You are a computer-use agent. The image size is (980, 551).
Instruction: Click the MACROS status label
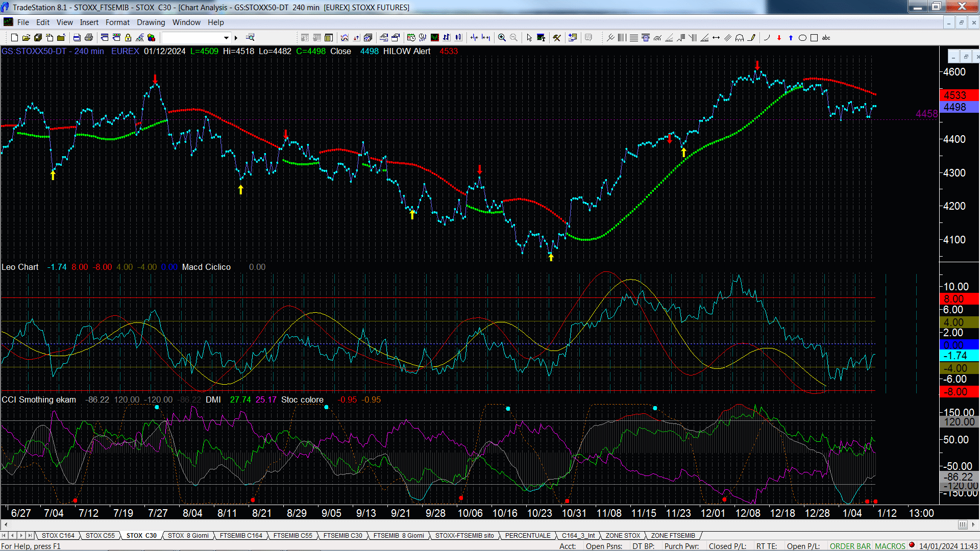(890, 546)
